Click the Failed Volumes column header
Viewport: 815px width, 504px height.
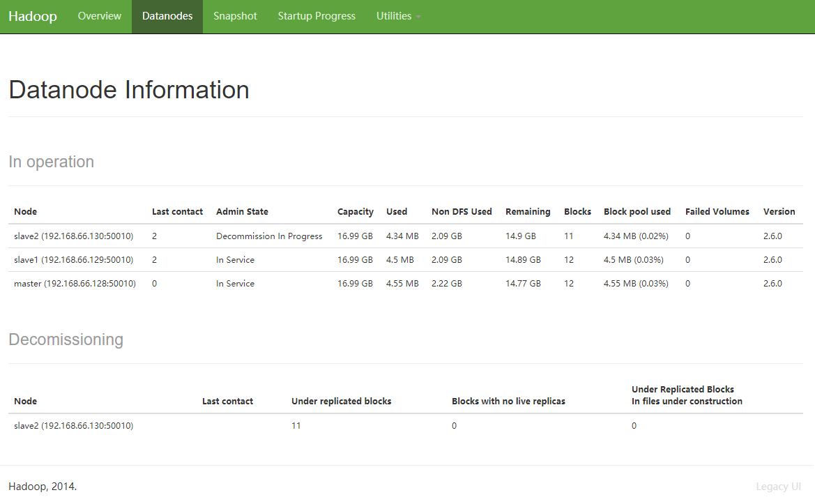pos(717,212)
